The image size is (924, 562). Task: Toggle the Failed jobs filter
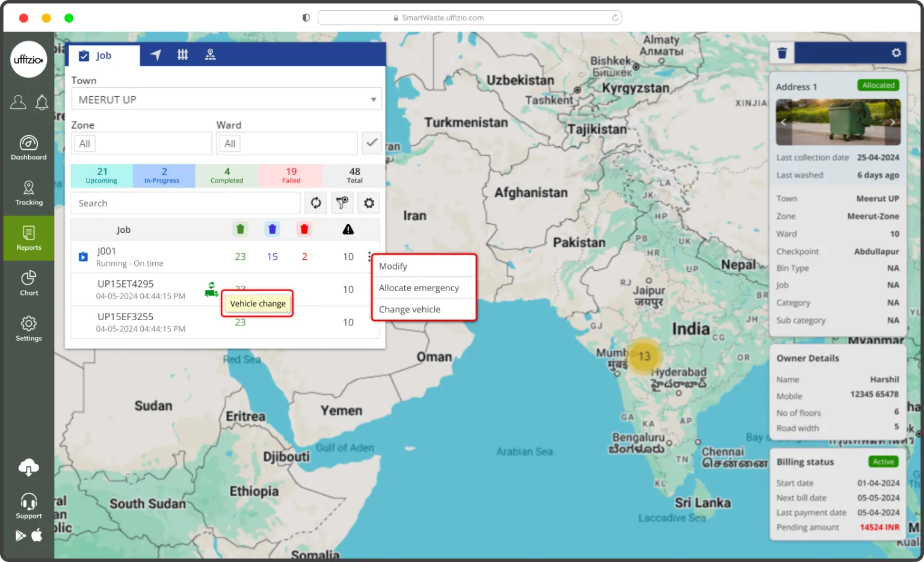click(x=291, y=176)
